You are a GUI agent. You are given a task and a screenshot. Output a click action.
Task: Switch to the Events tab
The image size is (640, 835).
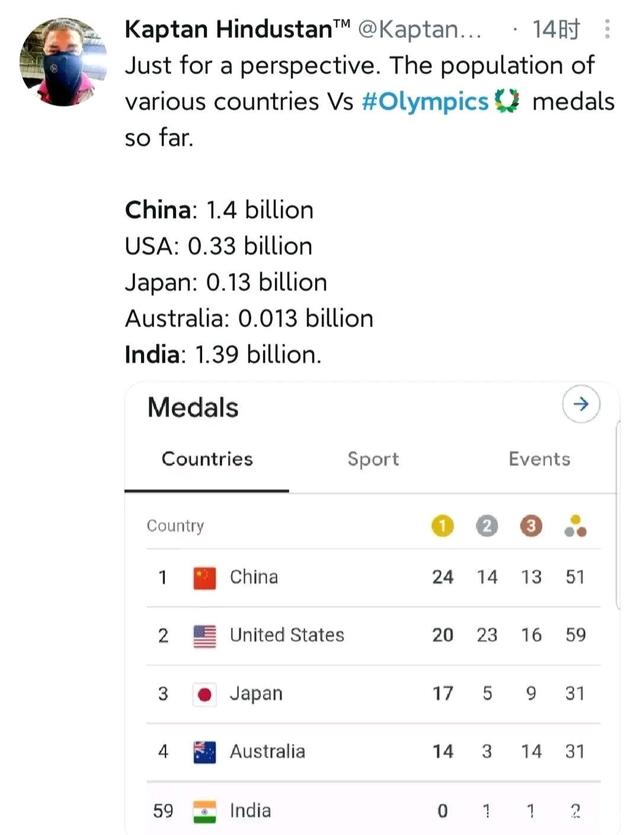coord(539,459)
